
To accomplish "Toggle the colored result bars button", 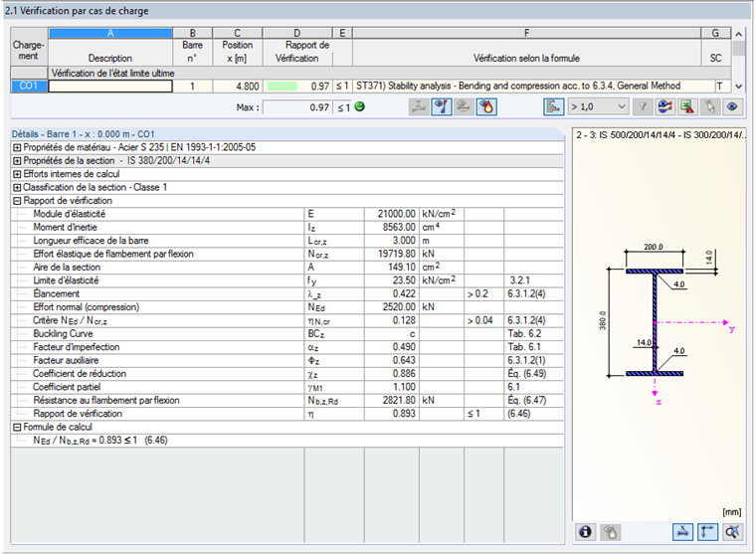I will click(554, 106).
